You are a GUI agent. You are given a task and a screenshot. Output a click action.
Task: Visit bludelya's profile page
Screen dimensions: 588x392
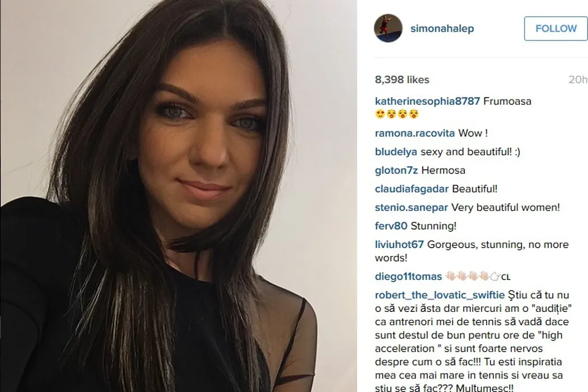click(x=396, y=152)
